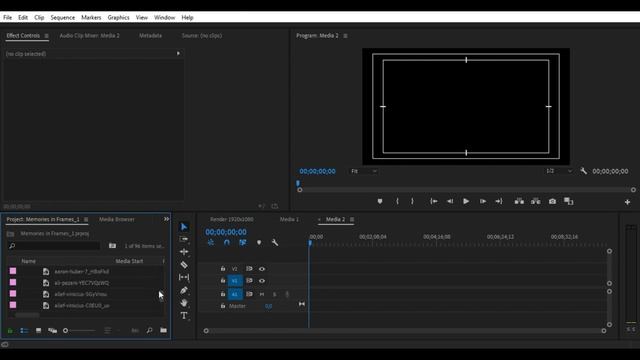This screenshot has width=640, height=360.
Task: Toggle V2 track output eye
Action: pyautogui.click(x=262, y=269)
